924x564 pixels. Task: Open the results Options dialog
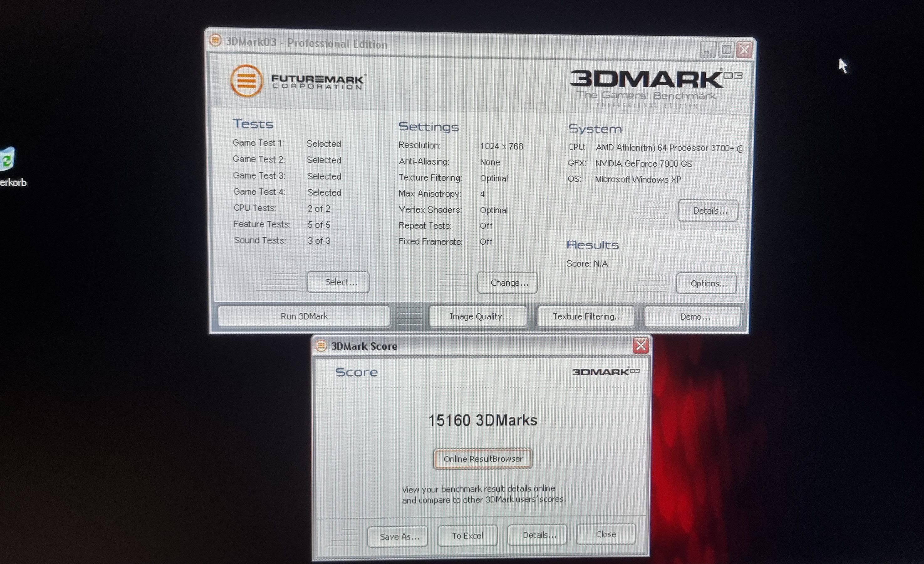[x=707, y=283]
